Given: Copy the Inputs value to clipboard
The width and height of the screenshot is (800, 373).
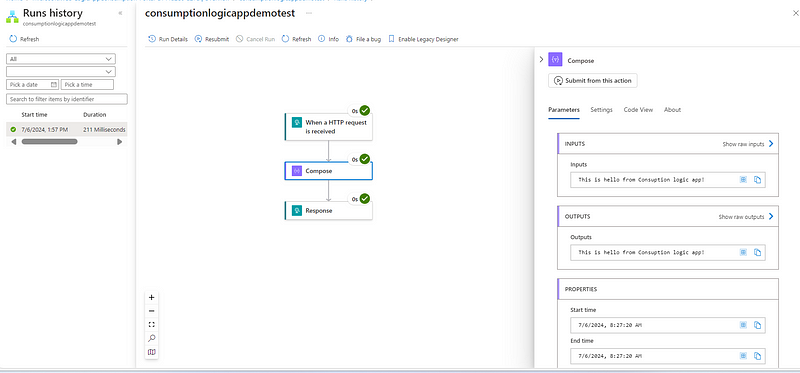Looking at the screenshot, I should click(758, 180).
